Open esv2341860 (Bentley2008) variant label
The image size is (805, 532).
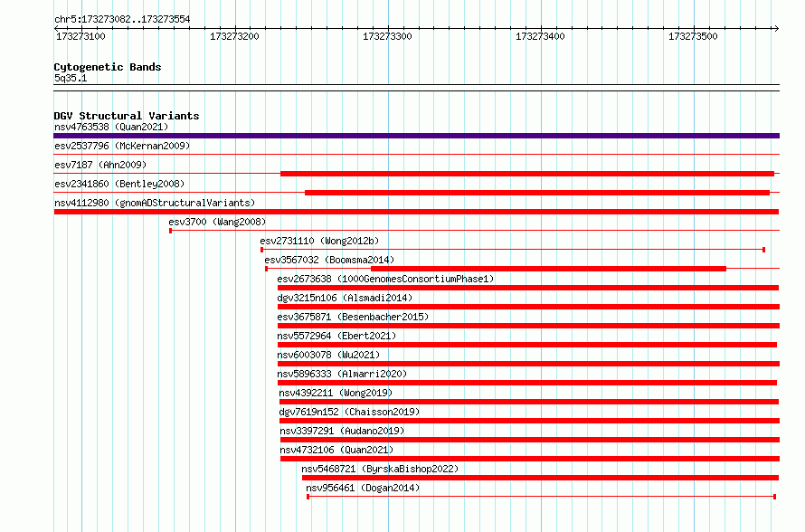[x=119, y=184]
